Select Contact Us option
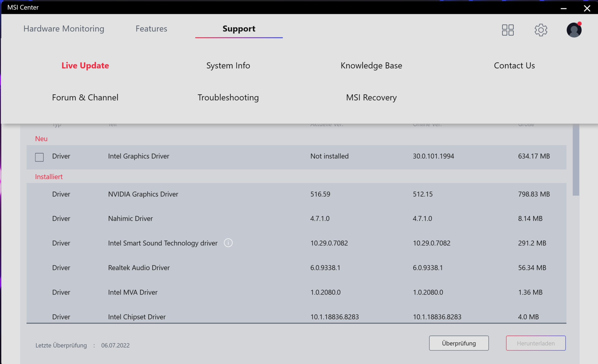The height and width of the screenshot is (364, 598). (x=514, y=65)
